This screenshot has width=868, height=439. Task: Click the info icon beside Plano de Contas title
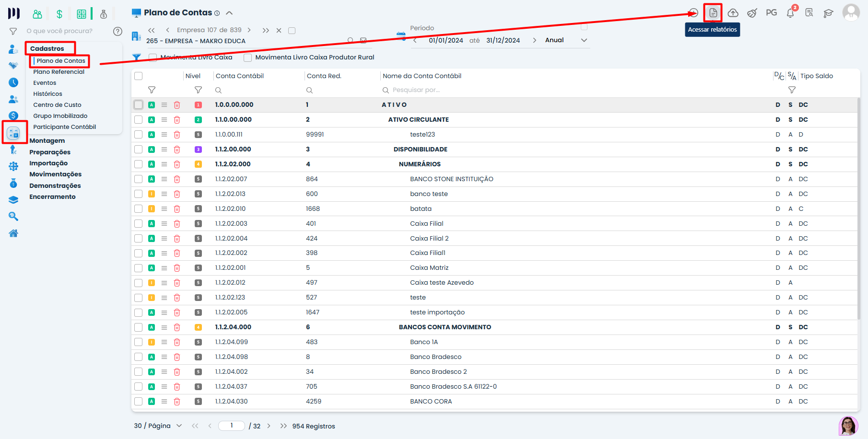tap(217, 13)
